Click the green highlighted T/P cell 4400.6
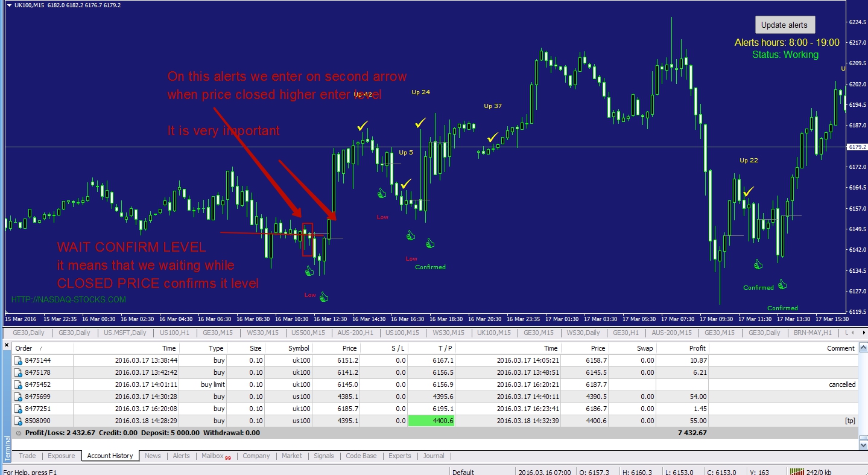Screen dimensions: 868x475 pos(431,421)
